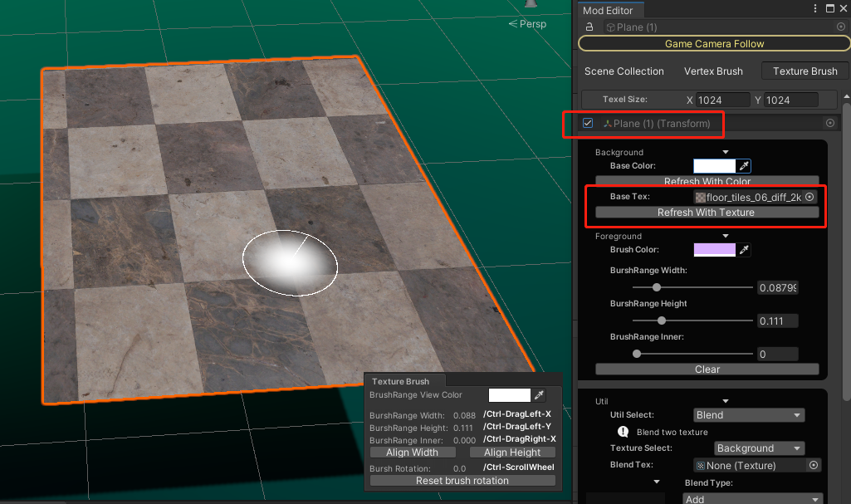The width and height of the screenshot is (851, 504).
Task: Enable the Plane (1) (Transform) checkbox
Action: [588, 122]
